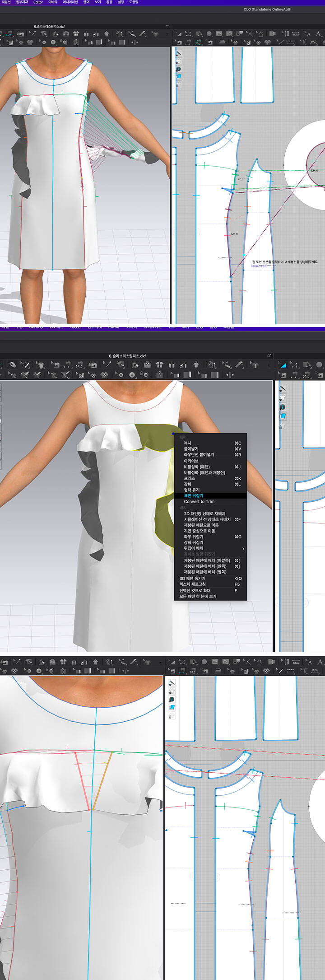Open the 원부자재 menu
The image size is (325, 980).
[x=22, y=2]
